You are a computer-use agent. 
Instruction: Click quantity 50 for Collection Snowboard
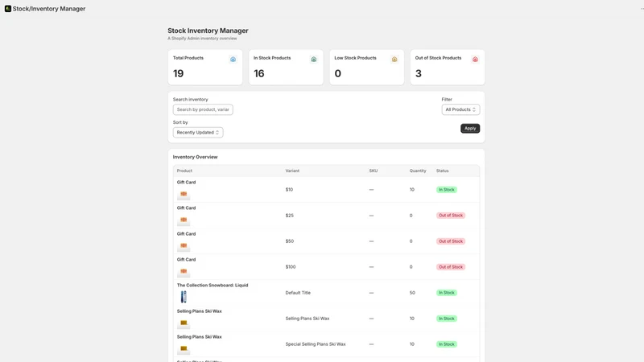412,293
